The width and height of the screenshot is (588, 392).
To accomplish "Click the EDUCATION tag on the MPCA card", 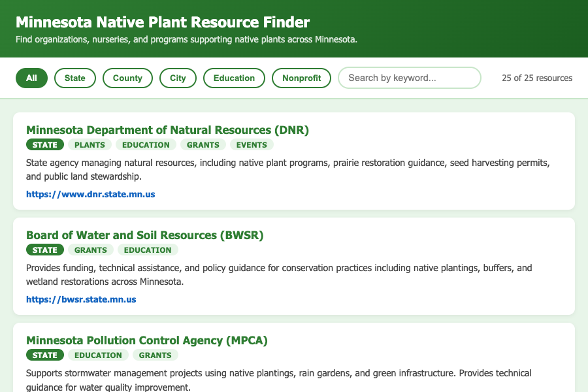I will coord(98,355).
